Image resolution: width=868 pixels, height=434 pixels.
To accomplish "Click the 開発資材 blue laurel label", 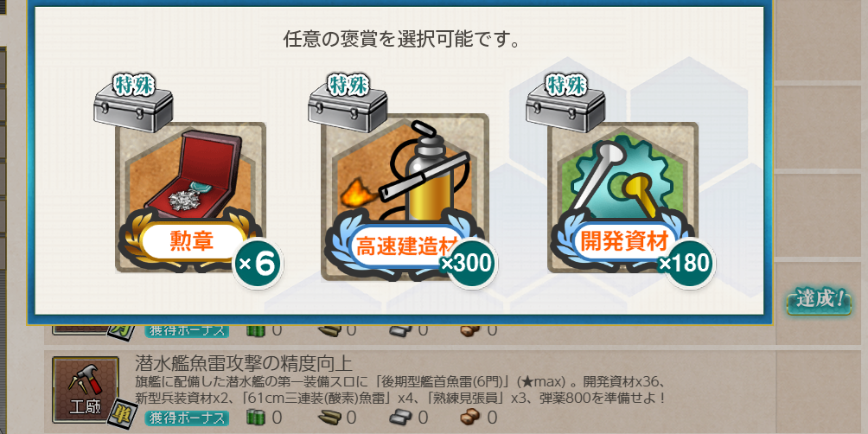I will (622, 242).
